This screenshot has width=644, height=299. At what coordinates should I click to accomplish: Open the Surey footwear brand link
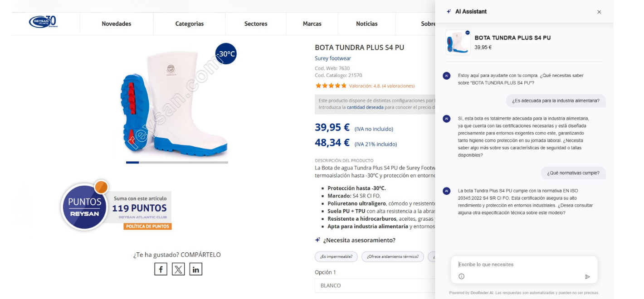(333, 58)
